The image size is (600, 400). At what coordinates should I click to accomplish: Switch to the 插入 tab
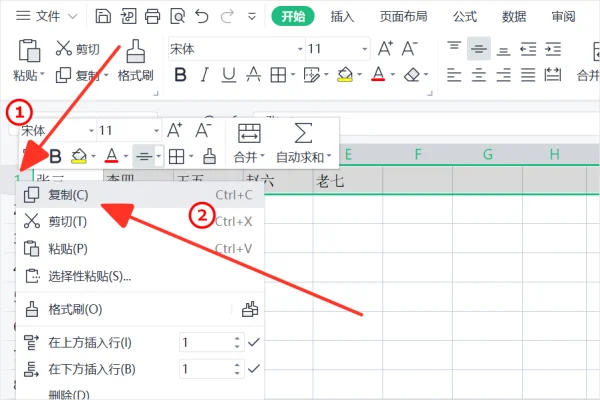[x=342, y=16]
